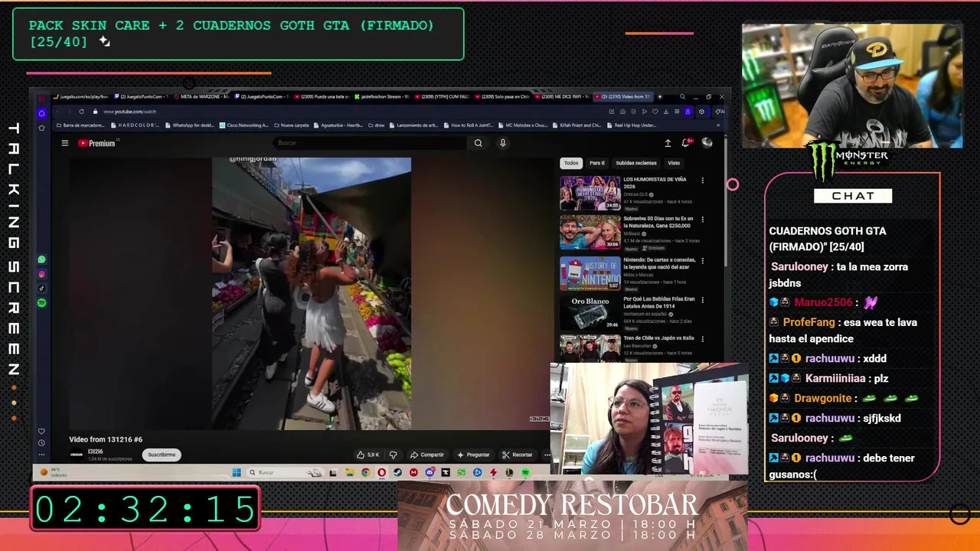This screenshot has height=551, width=980.
Task: Open the MrBeast Sobrevive 30 Días thumbnail
Action: click(590, 232)
